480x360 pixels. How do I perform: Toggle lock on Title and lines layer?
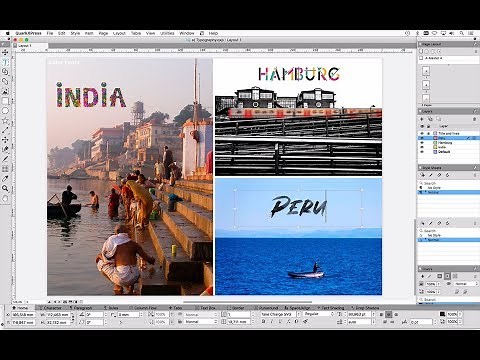coord(429,133)
